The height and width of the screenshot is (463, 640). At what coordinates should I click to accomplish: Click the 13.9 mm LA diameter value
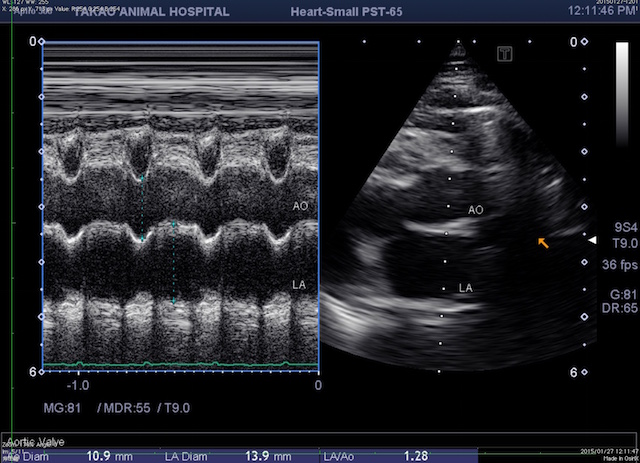tap(268, 456)
